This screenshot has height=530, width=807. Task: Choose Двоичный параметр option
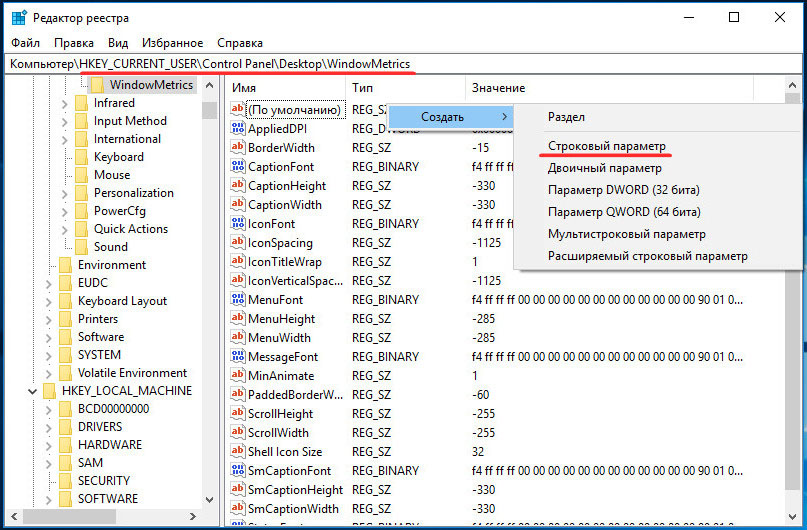coord(605,168)
